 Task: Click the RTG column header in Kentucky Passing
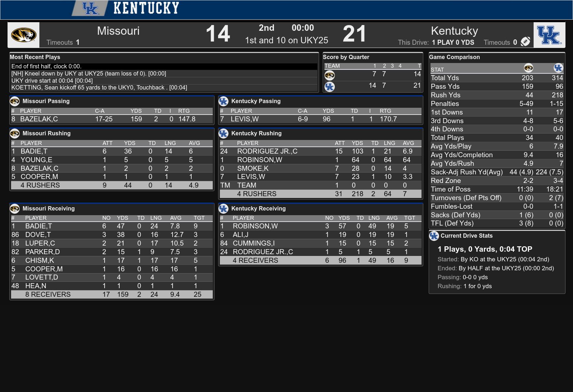tap(385, 111)
